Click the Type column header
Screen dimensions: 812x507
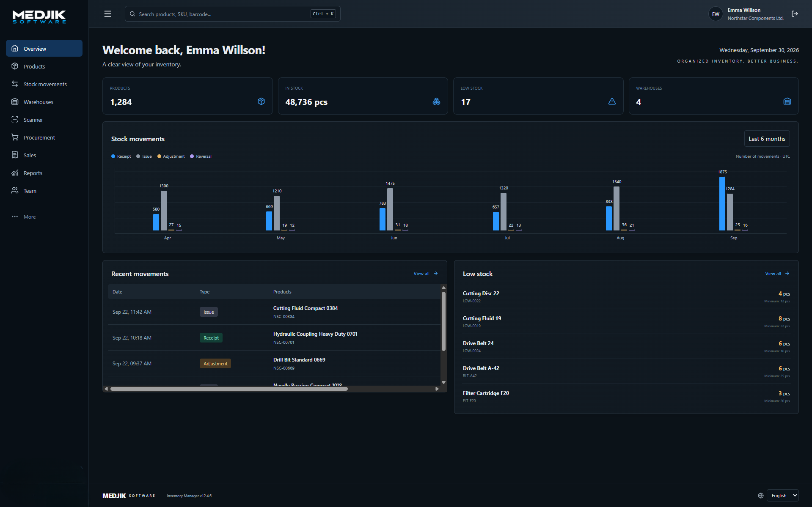(x=204, y=292)
